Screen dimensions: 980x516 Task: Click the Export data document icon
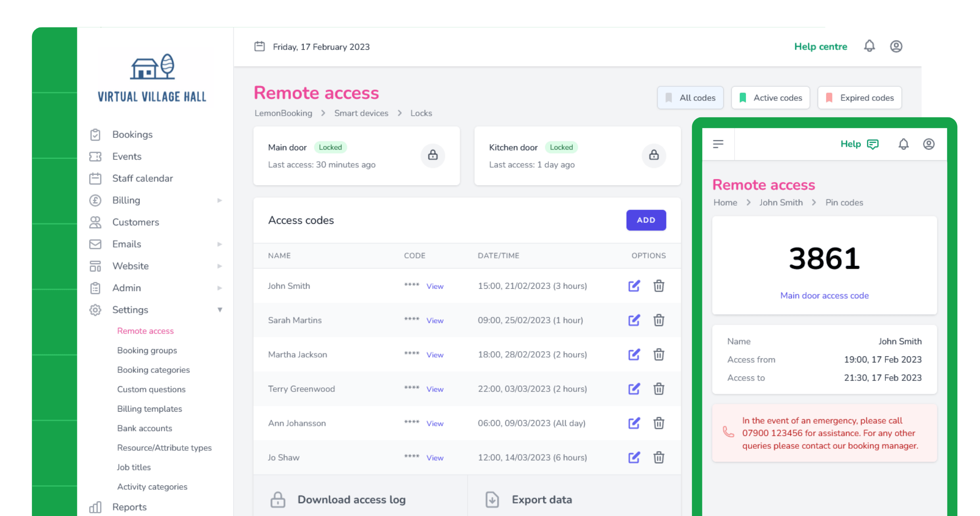[x=492, y=499]
